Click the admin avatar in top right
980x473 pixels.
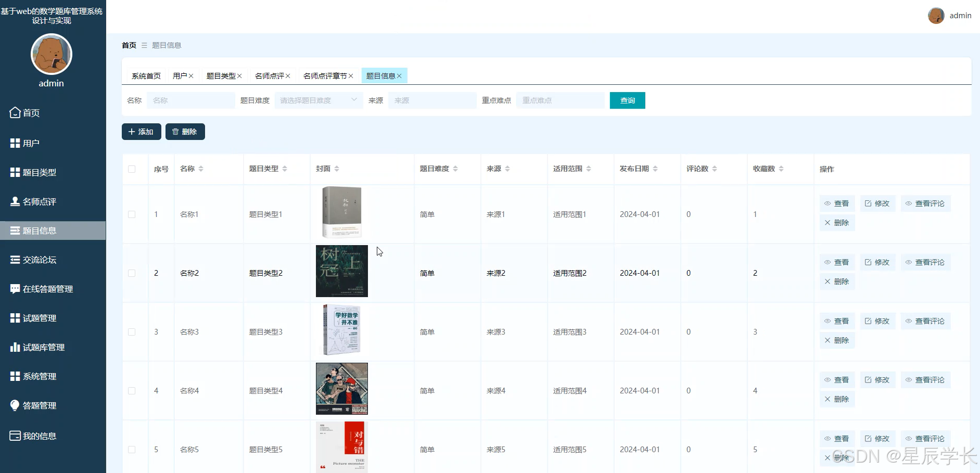pos(936,16)
